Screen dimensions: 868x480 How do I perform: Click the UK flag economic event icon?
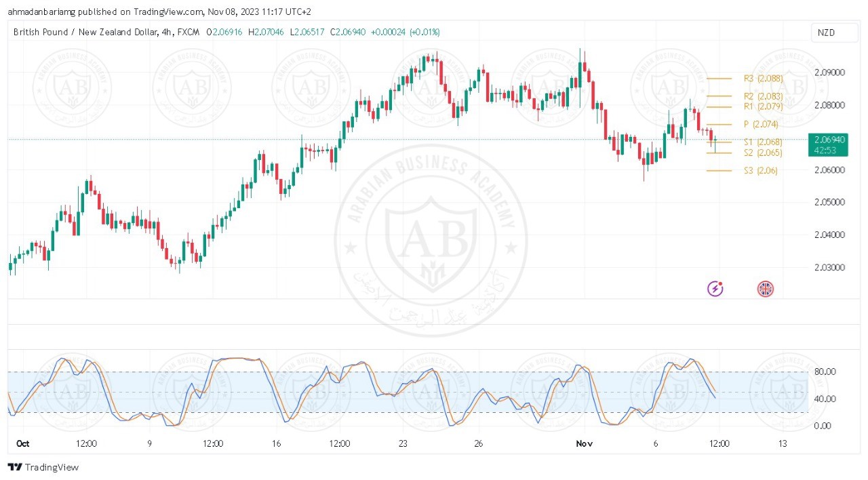click(765, 289)
